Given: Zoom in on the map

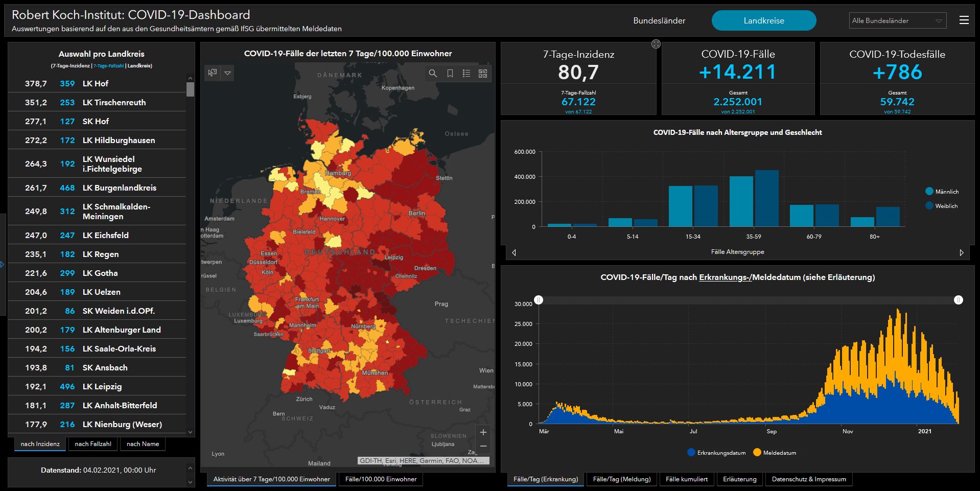Looking at the screenshot, I should coord(483,432).
